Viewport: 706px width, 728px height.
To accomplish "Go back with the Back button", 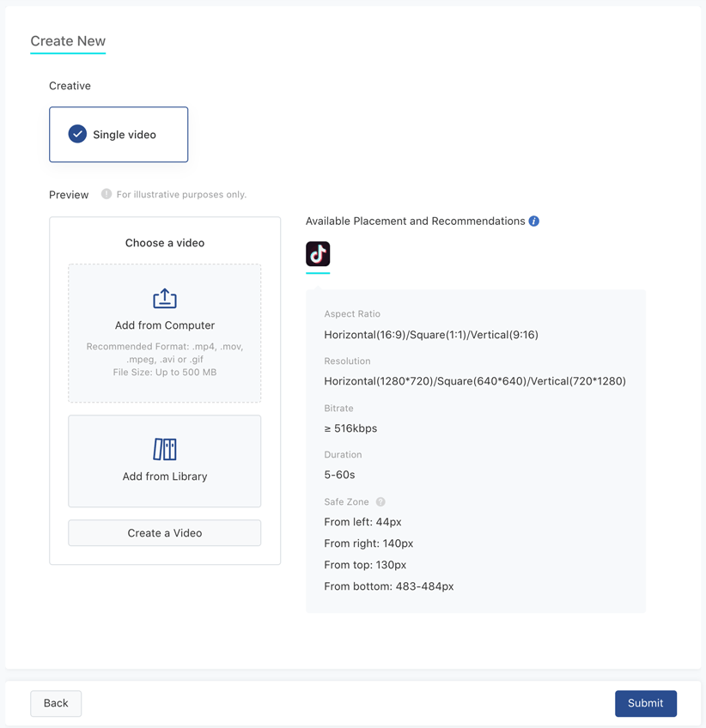I will point(56,703).
